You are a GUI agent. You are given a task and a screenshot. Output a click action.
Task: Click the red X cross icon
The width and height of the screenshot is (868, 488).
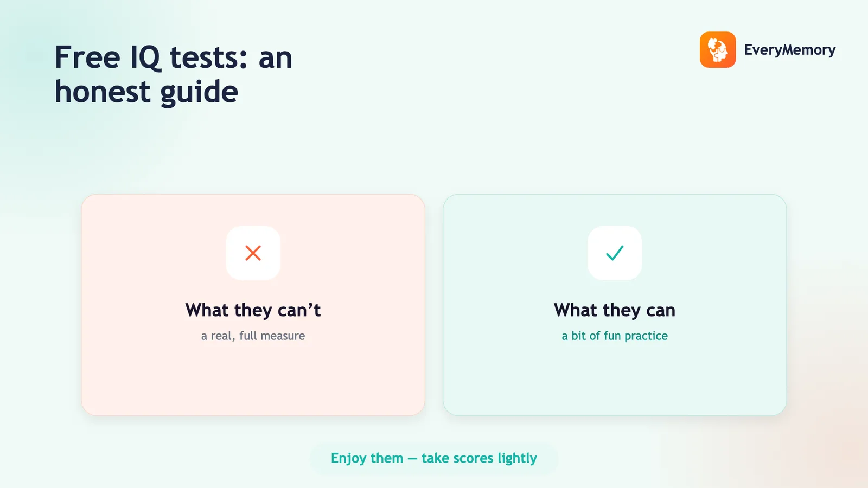point(253,253)
